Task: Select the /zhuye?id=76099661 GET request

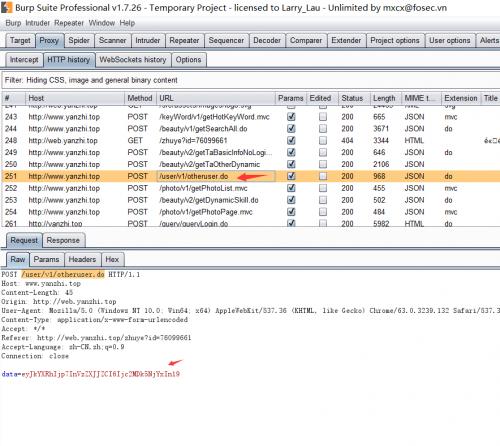Action: (250, 140)
